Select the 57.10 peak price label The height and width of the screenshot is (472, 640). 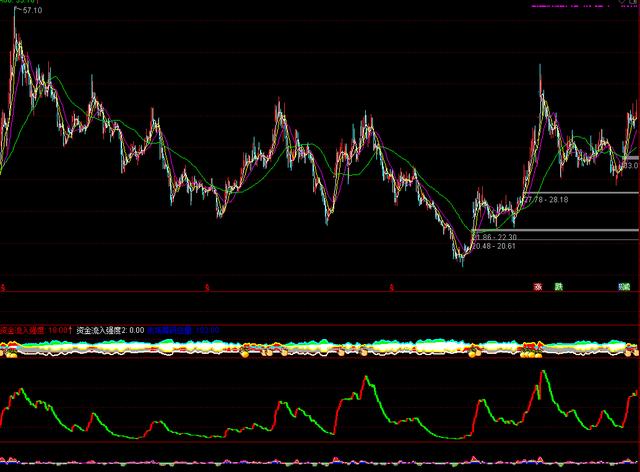coord(32,10)
